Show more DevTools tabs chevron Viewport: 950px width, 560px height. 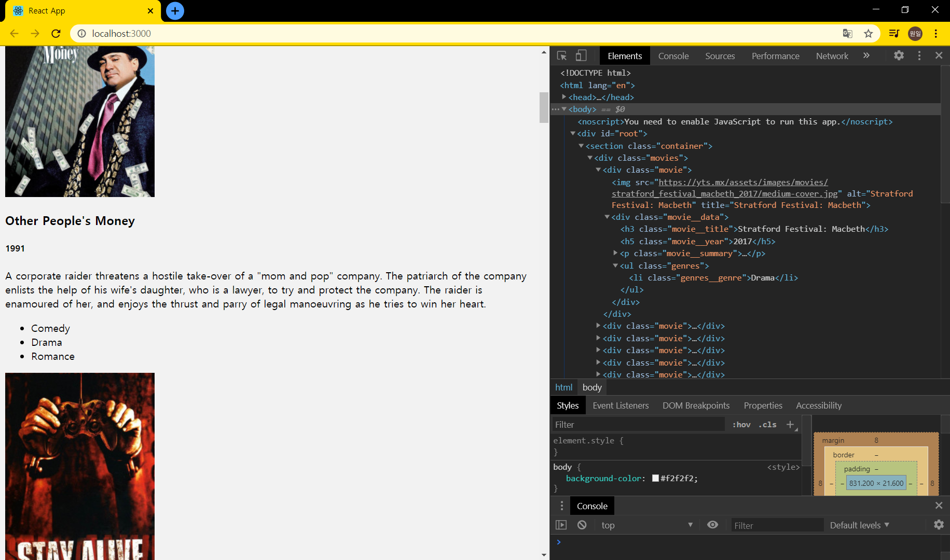pyautogui.click(x=866, y=55)
